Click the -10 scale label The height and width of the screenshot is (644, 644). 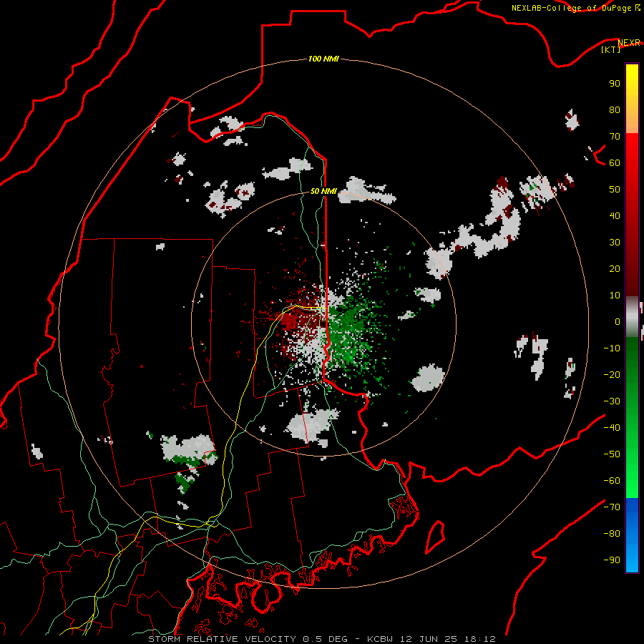point(612,348)
